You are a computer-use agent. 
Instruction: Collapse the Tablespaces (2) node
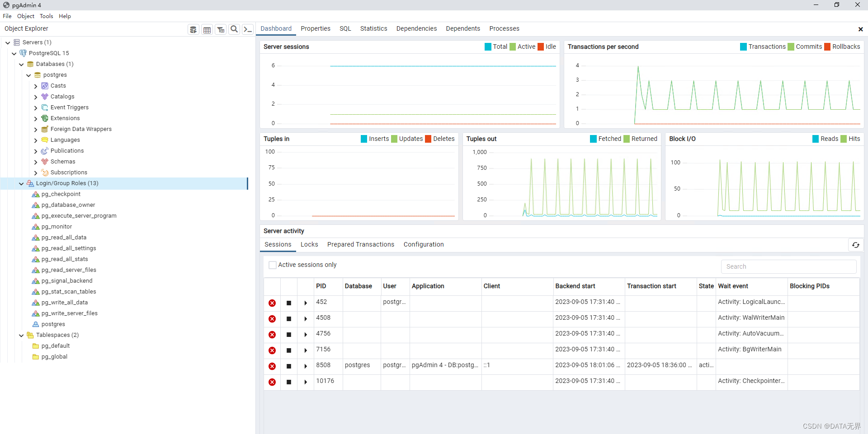21,335
